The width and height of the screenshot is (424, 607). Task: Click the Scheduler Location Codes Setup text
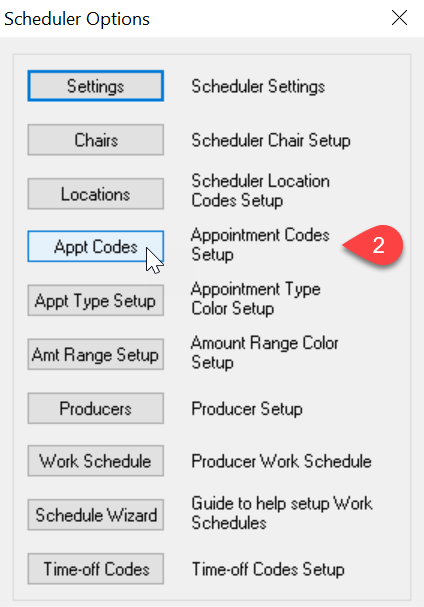tap(261, 191)
